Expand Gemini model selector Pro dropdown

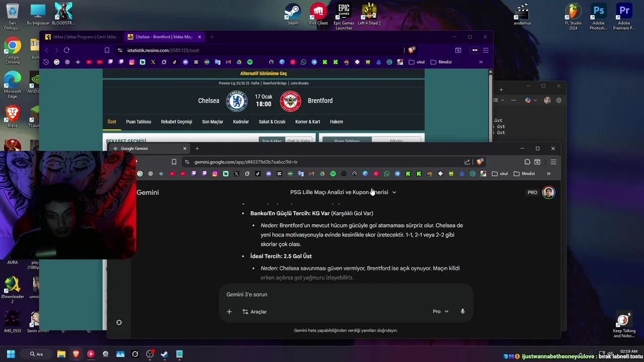(x=440, y=312)
